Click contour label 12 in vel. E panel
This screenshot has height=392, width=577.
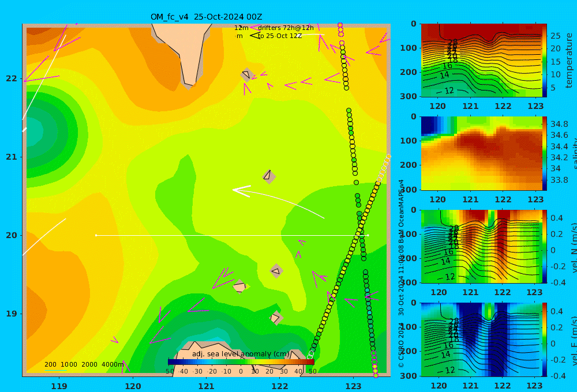click(449, 370)
